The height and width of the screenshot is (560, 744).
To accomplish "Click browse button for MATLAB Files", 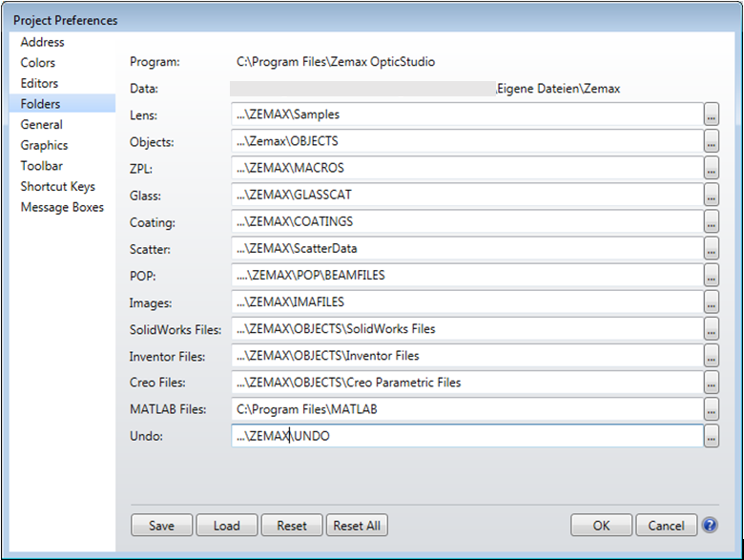I will (x=712, y=409).
